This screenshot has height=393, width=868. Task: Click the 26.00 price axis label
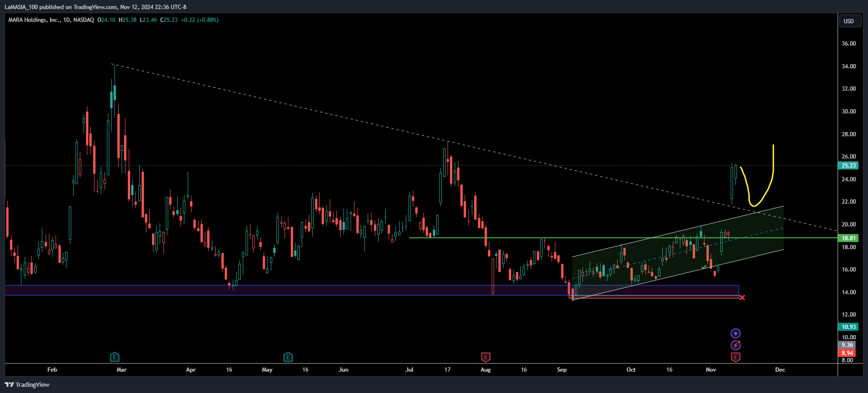pyautogui.click(x=849, y=157)
